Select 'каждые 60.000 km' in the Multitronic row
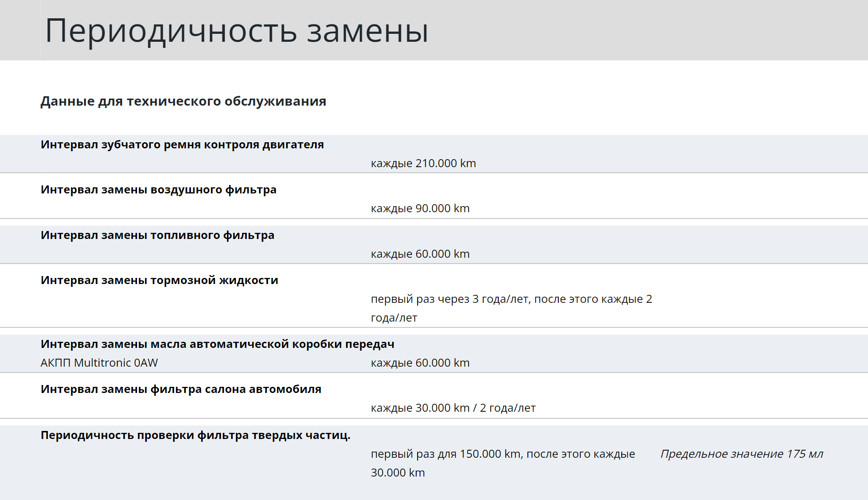This screenshot has height=500, width=868. tap(420, 363)
